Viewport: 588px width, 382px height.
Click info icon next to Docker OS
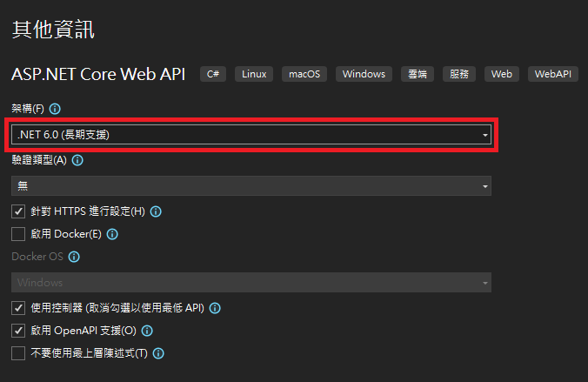pyautogui.click(x=74, y=257)
